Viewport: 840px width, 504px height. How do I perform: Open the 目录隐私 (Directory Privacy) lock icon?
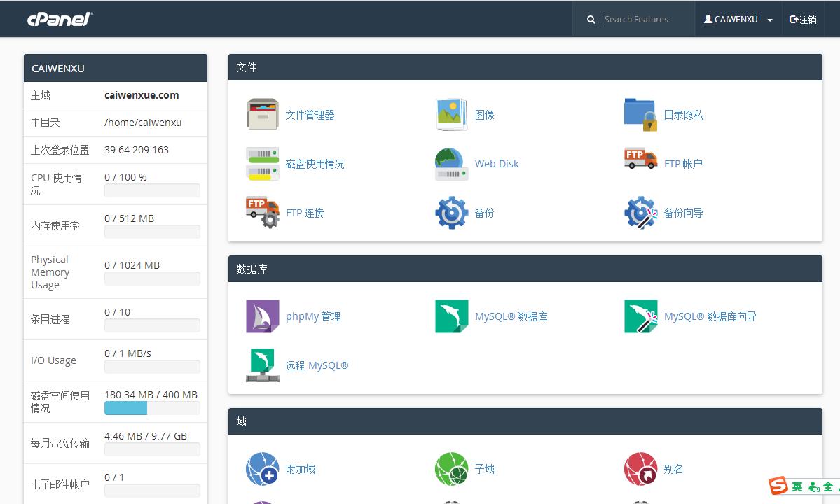point(640,111)
